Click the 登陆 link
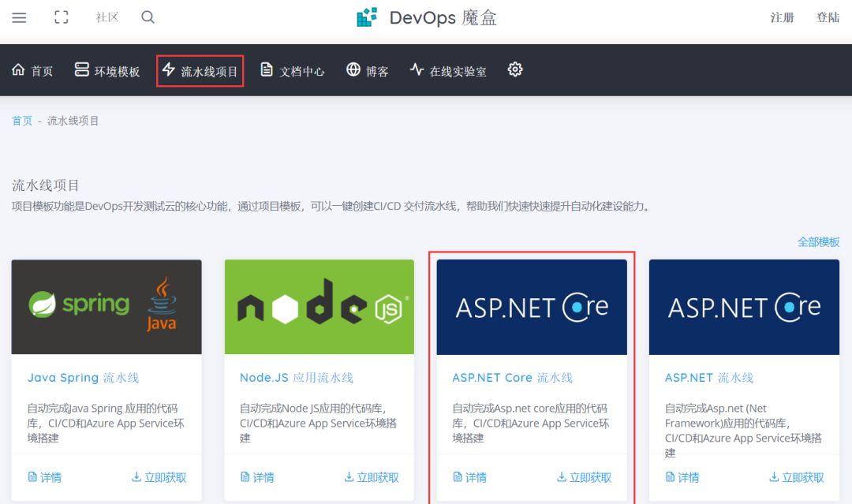 tap(828, 17)
